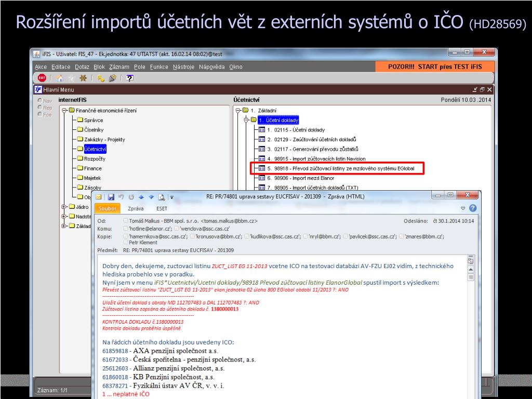
Task: Click presence box next to 'hotline@elanor.cz'
Action: click(126, 229)
